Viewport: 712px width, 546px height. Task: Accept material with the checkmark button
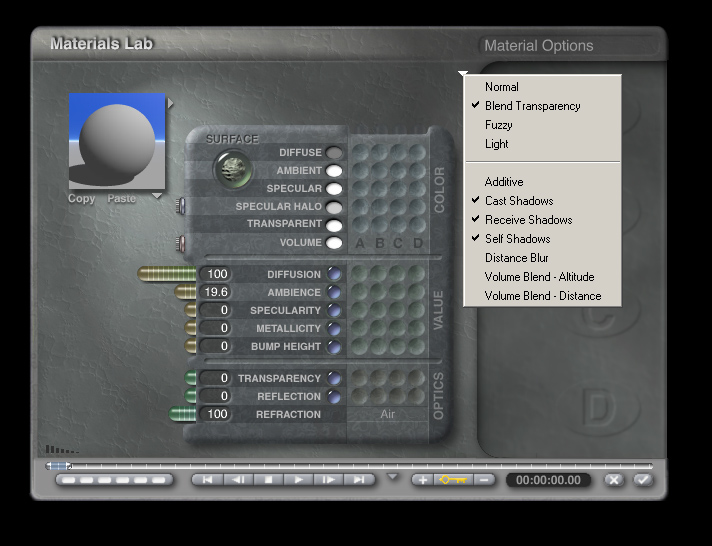coord(643,480)
